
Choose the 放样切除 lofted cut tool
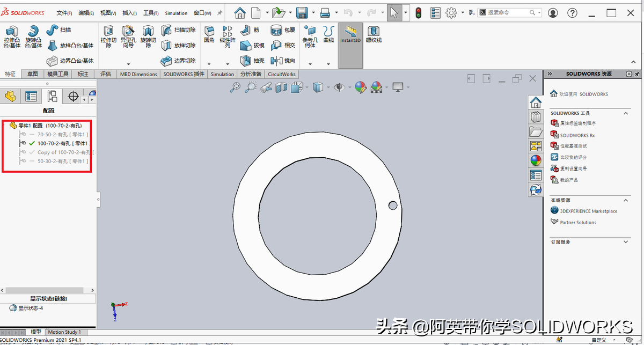[179, 46]
